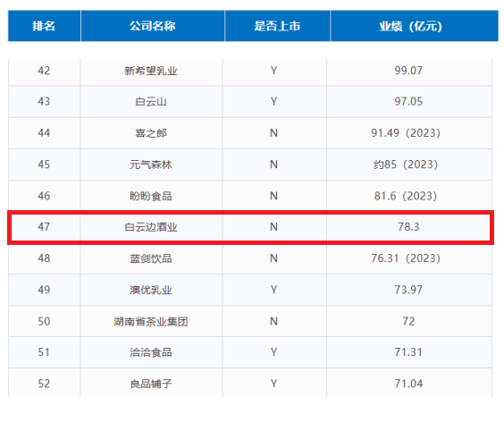Click the 良品铺子 company name

coord(151,384)
